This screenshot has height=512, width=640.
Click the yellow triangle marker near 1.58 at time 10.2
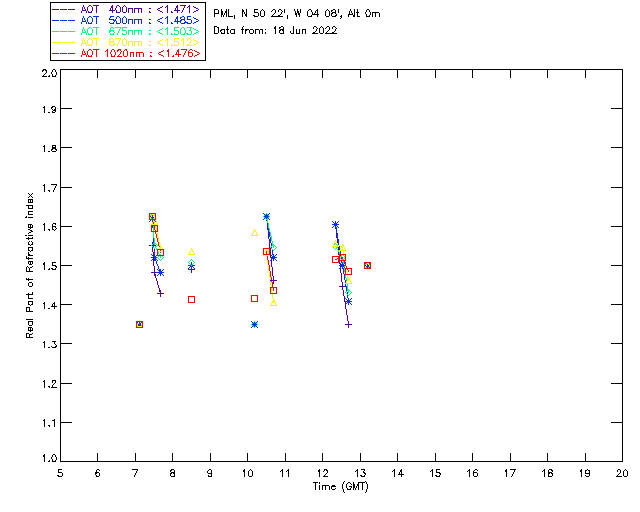tap(255, 233)
